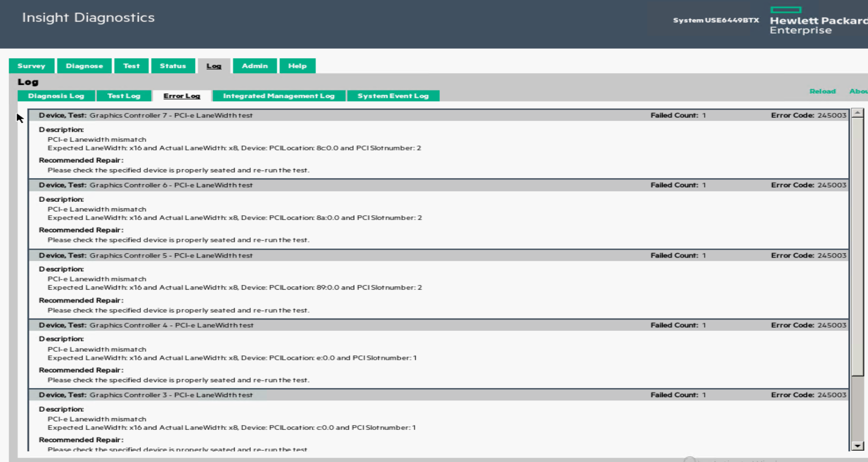The height and width of the screenshot is (462, 868).
Task: Click Error Code for Graphics Controller 3
Action: coord(809,395)
